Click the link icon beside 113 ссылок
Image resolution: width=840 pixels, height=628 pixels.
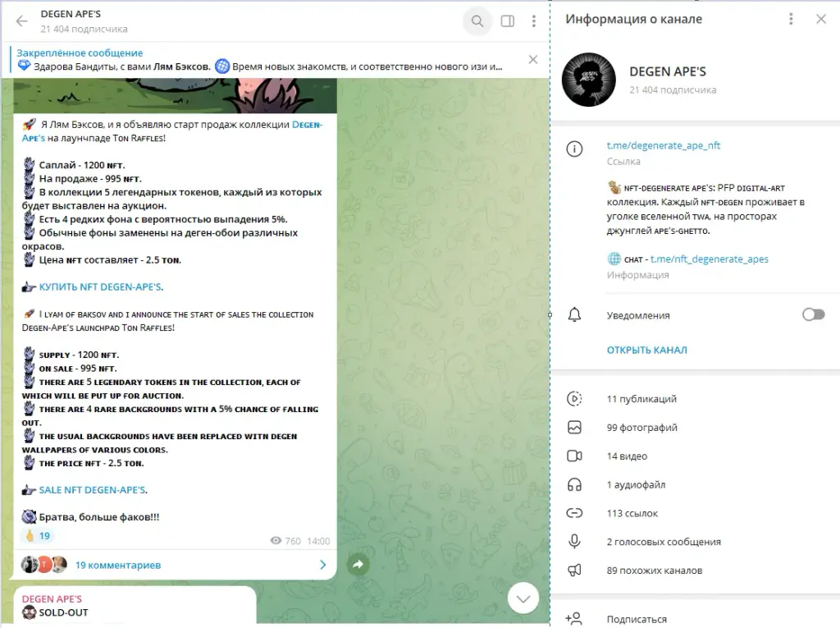click(x=574, y=513)
